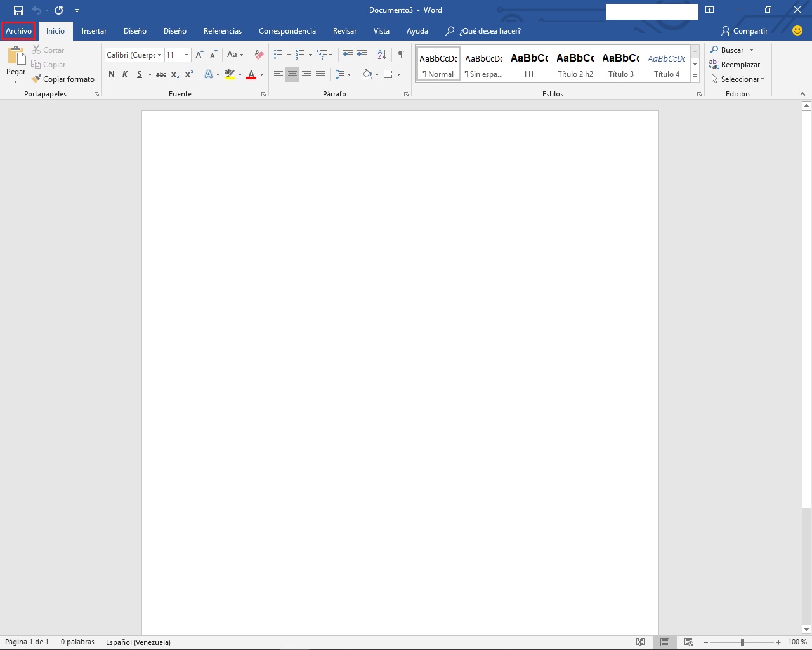Screen dimensions: 812x650
Task: Open the Archivo tab
Action: pyautogui.click(x=18, y=31)
